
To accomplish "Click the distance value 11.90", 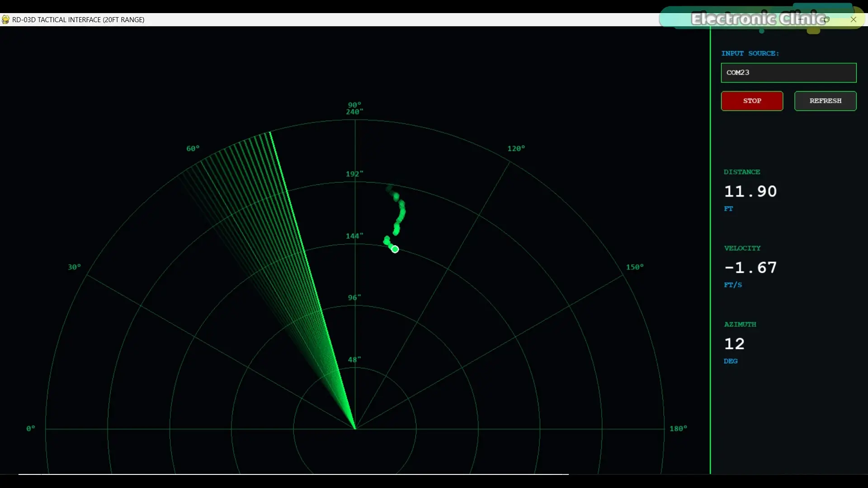I will pyautogui.click(x=750, y=192).
